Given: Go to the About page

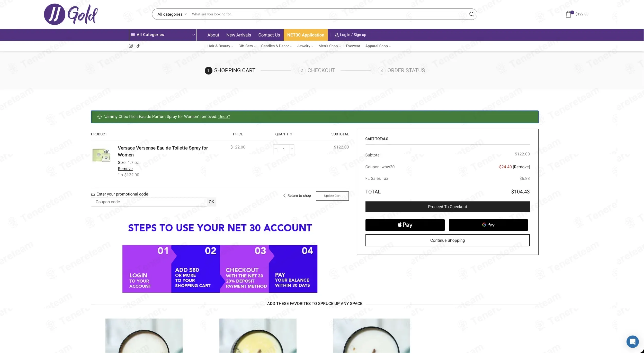Looking at the screenshot, I should pos(213,35).
